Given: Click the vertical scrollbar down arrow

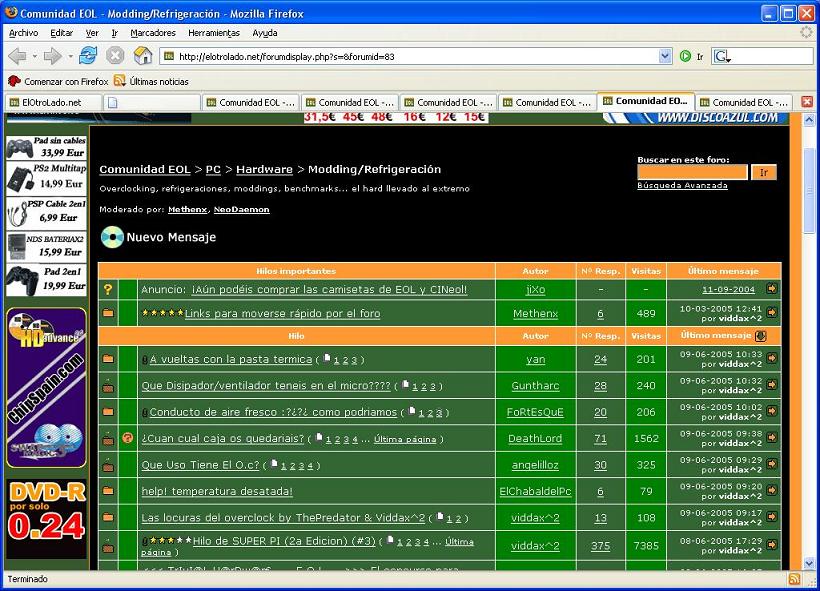Looking at the screenshot, I should click(x=808, y=563).
